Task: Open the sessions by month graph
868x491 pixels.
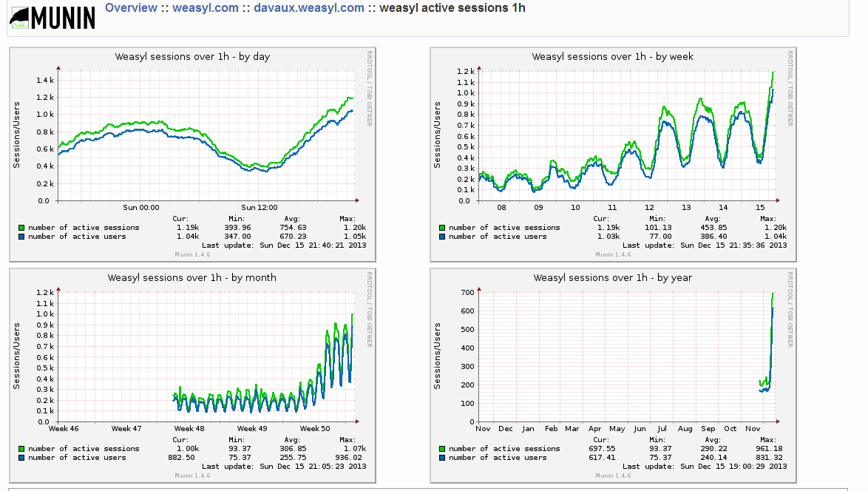Action: point(193,376)
